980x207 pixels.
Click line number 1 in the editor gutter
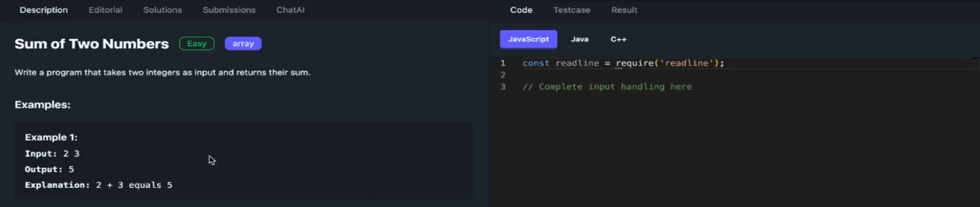[x=503, y=63]
